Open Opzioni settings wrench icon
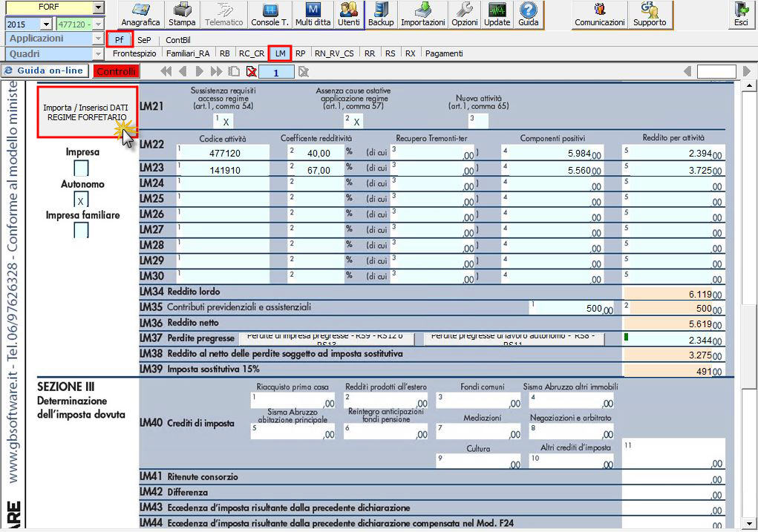758x532 pixels. point(465,15)
